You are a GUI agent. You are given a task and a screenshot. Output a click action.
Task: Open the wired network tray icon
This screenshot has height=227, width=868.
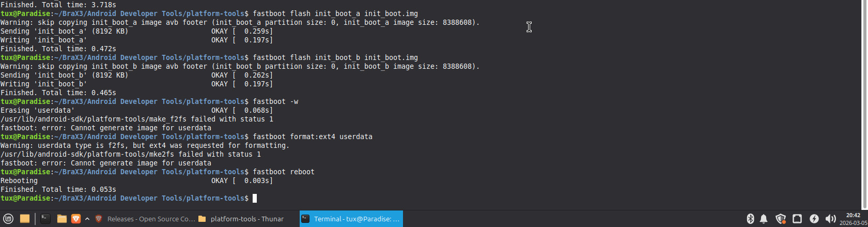click(797, 219)
